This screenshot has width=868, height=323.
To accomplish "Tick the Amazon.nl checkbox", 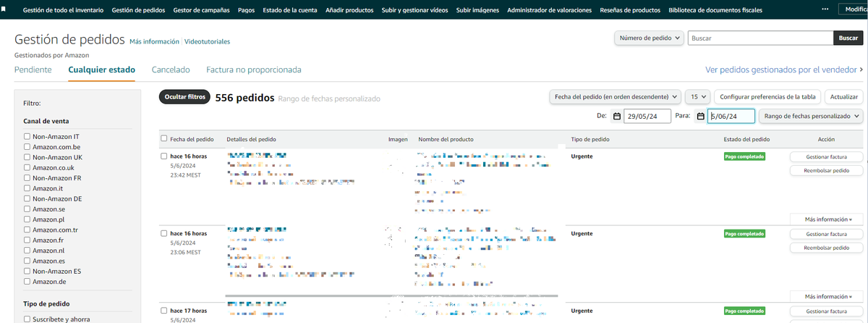I will [x=27, y=251].
